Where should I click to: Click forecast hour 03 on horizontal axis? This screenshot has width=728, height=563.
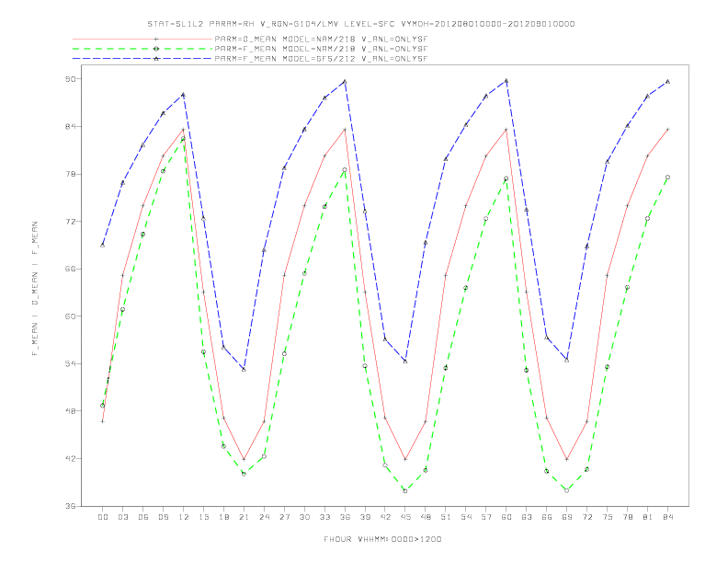(122, 517)
